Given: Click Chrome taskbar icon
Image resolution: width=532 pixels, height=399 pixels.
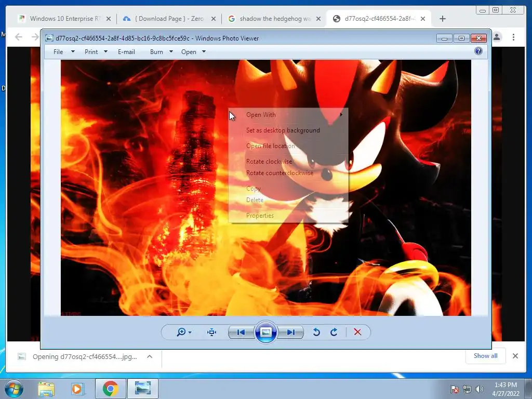Looking at the screenshot, I should 111,389.
